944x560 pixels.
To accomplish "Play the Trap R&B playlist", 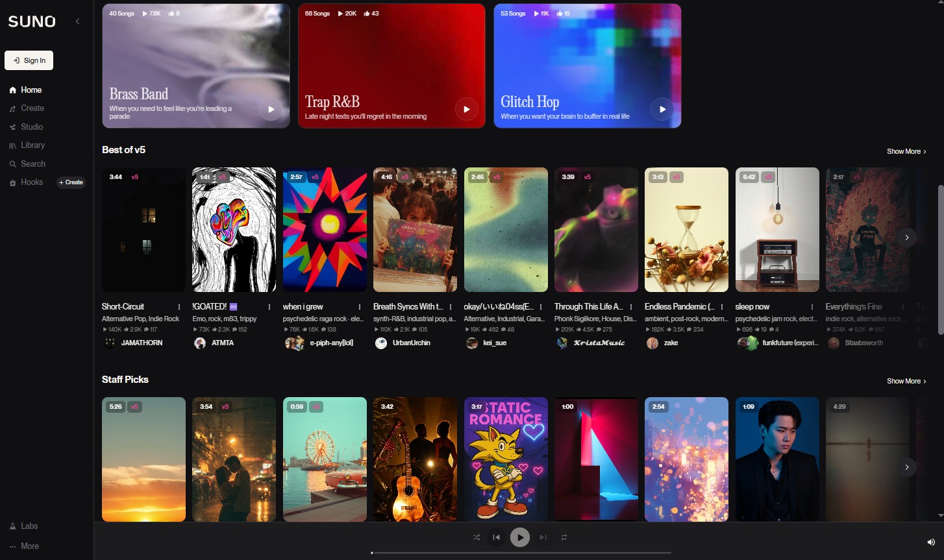I will point(466,109).
